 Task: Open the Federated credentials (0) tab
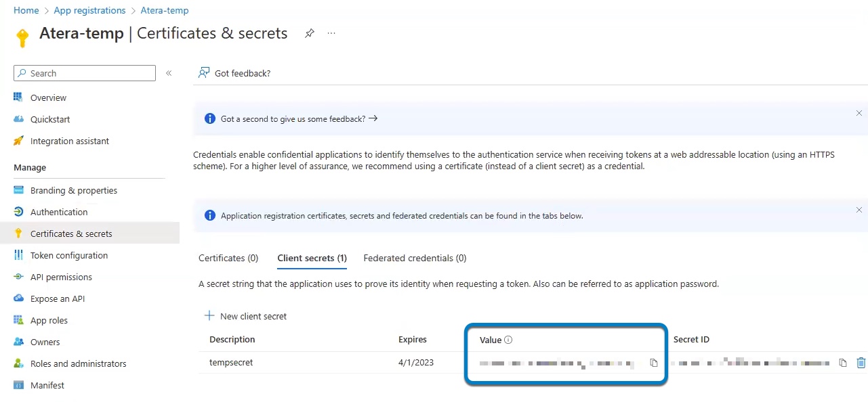coord(415,258)
